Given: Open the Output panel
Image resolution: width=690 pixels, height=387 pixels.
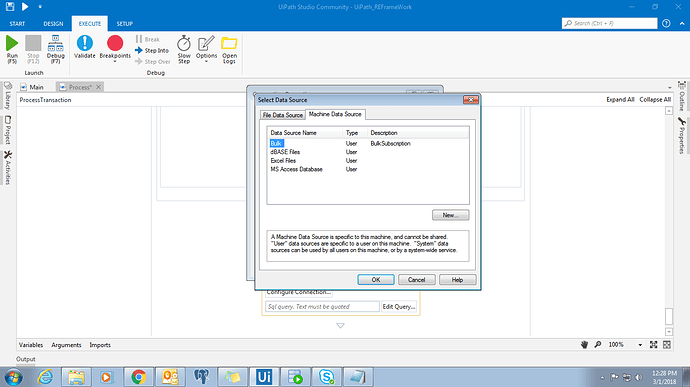Looking at the screenshot, I should tap(26, 359).
